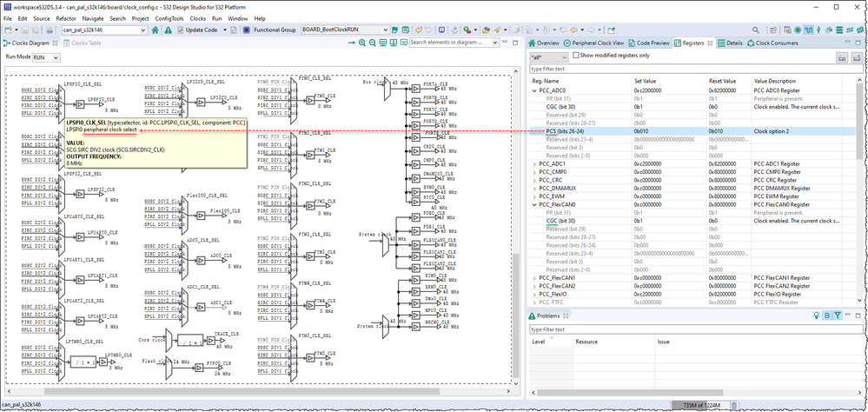This screenshot has height=412, width=868.
Task: Click the Home icon in the toolbar
Action: [x=156, y=30]
